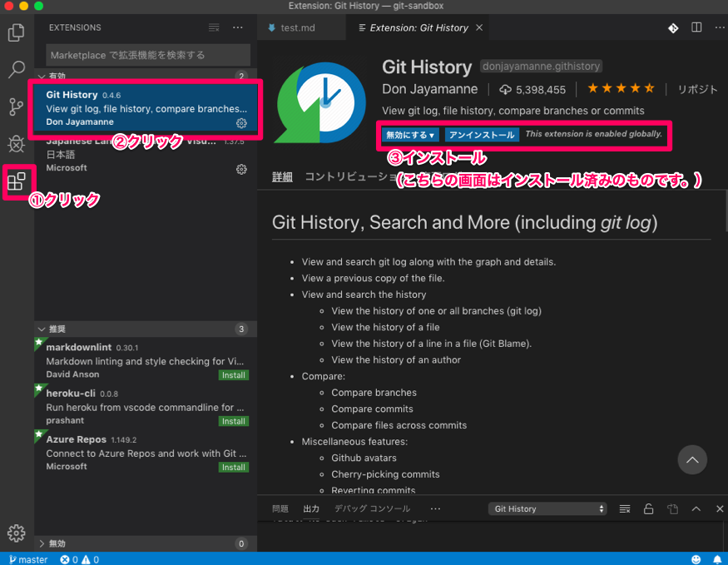
Task: Open Extensions panel more actions menu
Action: tap(238, 27)
